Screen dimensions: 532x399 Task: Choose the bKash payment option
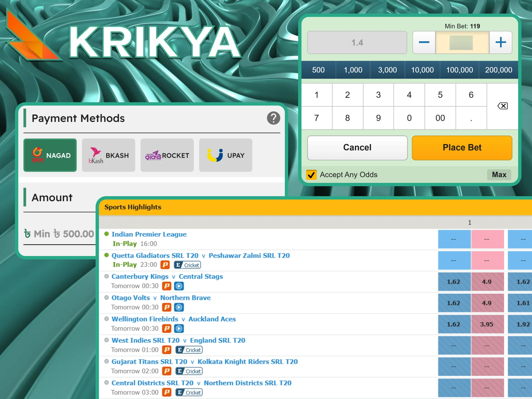(108, 155)
